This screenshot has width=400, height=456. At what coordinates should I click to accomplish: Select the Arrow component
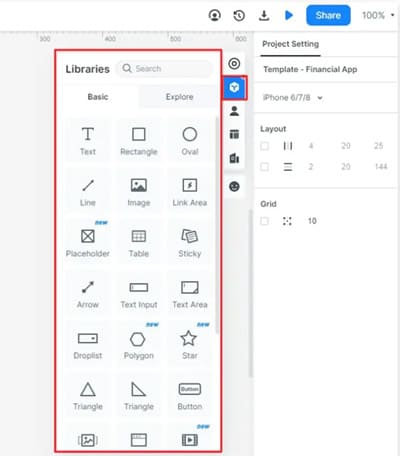pos(88,294)
